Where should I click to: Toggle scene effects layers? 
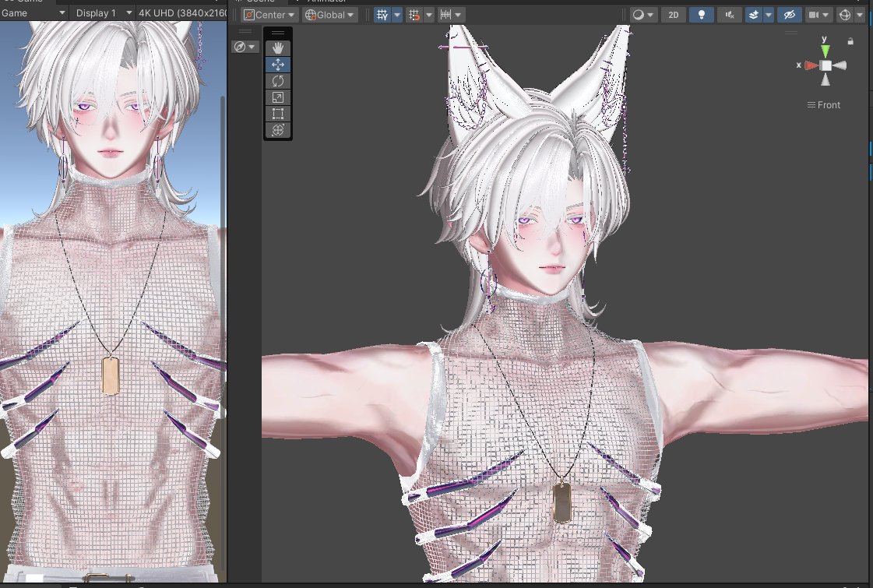(754, 15)
